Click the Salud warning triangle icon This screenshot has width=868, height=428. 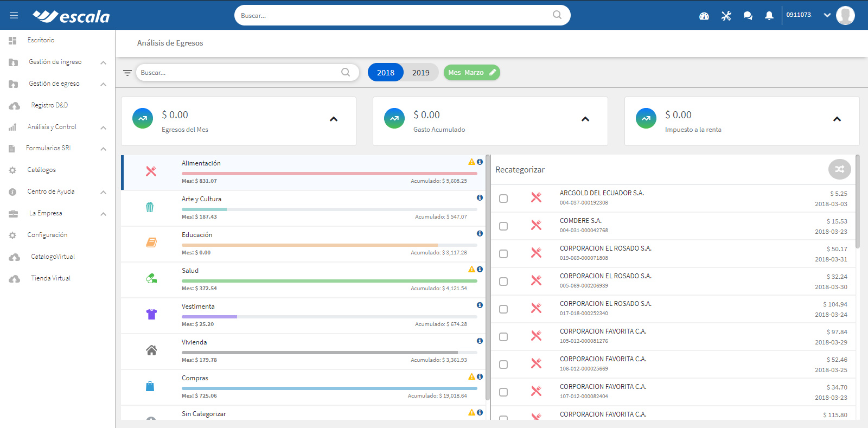click(472, 269)
